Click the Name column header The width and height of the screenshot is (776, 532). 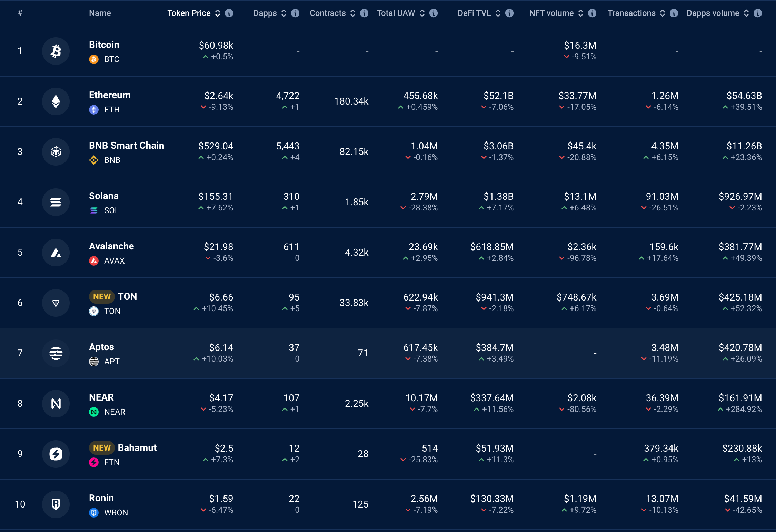[100, 13]
